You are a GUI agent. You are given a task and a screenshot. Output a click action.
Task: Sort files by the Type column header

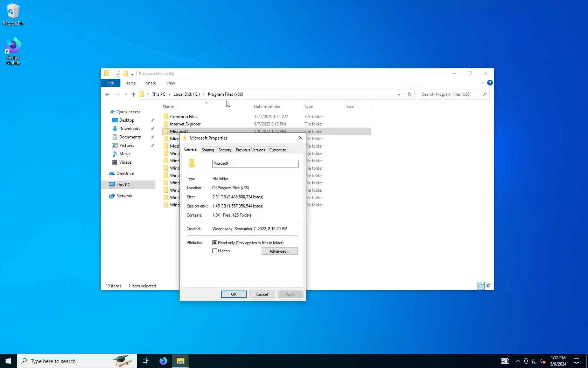[323, 107]
